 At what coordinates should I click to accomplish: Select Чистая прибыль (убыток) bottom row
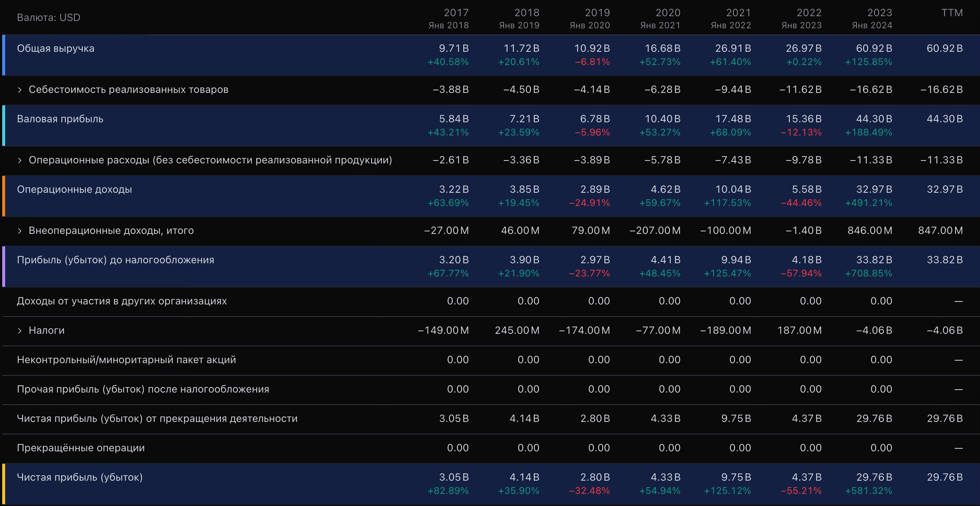click(80, 477)
